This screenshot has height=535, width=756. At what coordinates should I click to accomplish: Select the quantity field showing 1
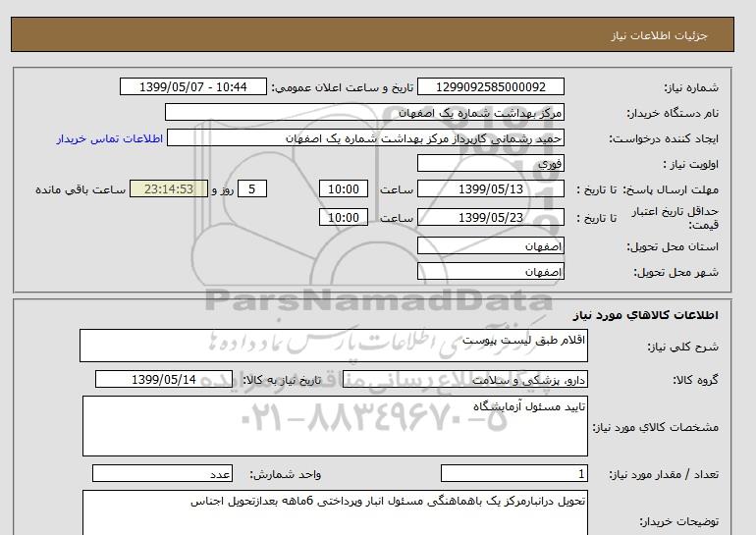point(514,473)
